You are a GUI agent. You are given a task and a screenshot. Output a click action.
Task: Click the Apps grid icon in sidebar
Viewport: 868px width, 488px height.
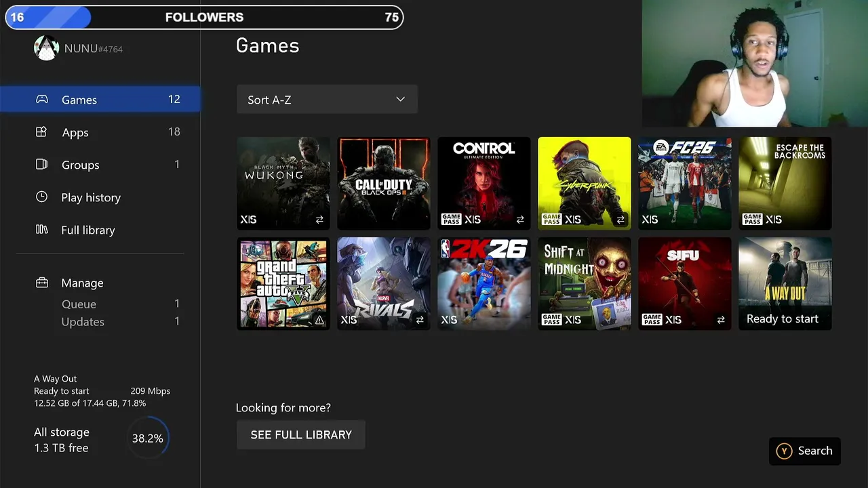point(41,132)
